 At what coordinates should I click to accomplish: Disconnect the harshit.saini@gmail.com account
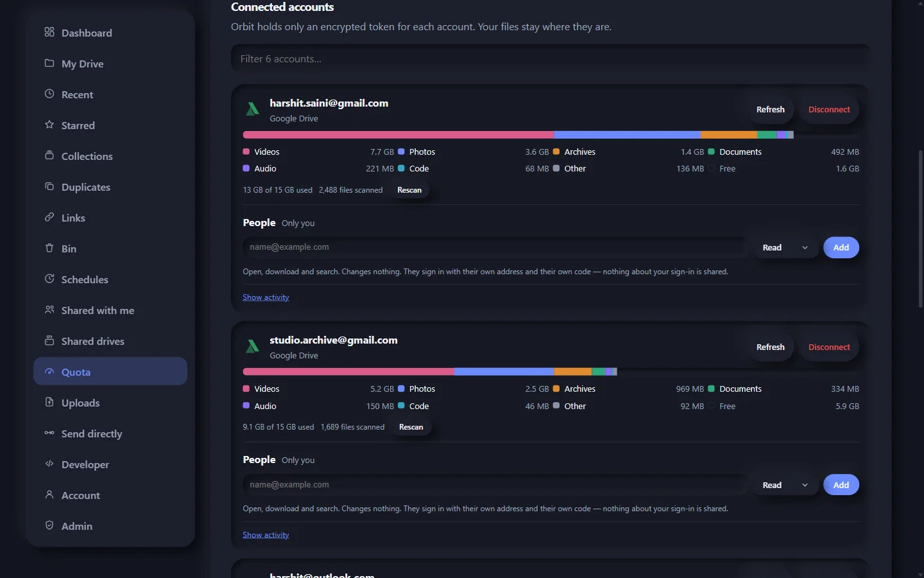pyautogui.click(x=829, y=110)
